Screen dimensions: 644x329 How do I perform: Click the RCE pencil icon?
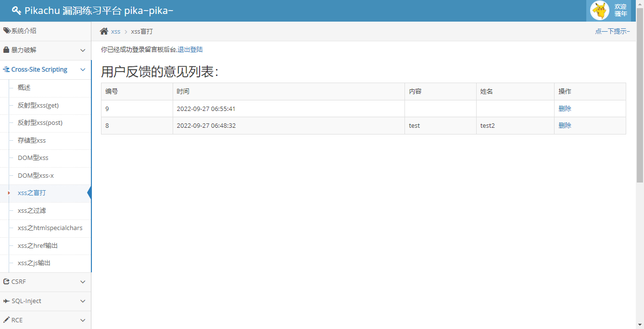pyautogui.click(x=6, y=320)
